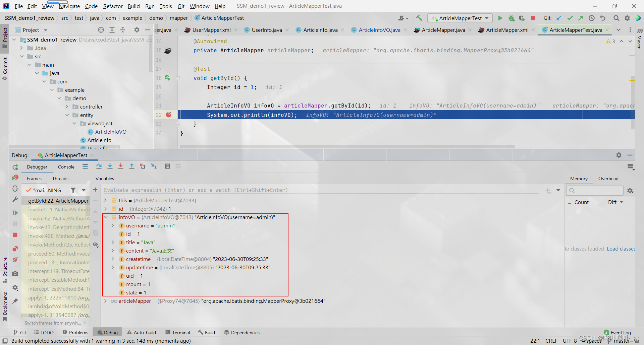Click Step Out debugger icon
This screenshot has width=644, height=345.
point(132,166)
